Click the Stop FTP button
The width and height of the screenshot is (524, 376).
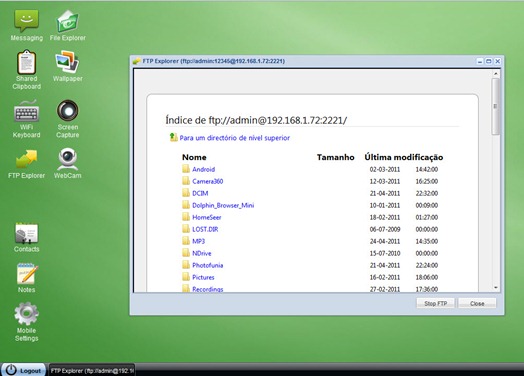coord(435,303)
